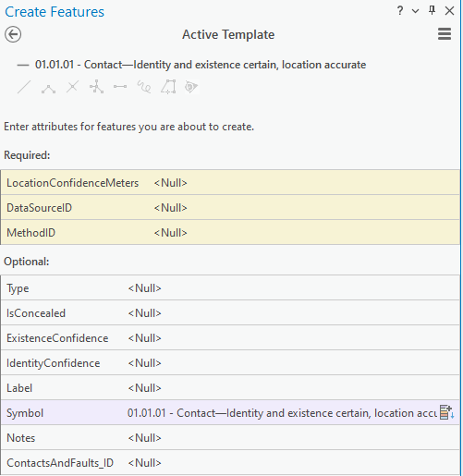Screen dimensions: 463x476
Task: Select the IdentityConfidence field label
Action: (x=54, y=363)
